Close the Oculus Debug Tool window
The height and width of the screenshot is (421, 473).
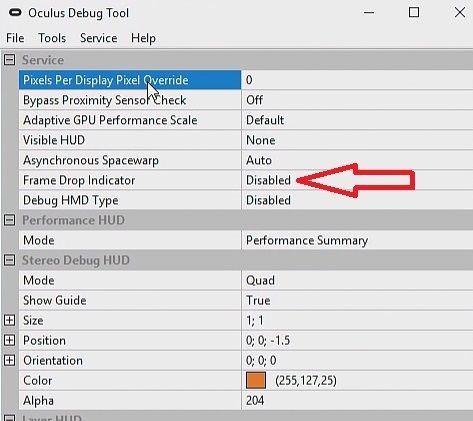460,13
